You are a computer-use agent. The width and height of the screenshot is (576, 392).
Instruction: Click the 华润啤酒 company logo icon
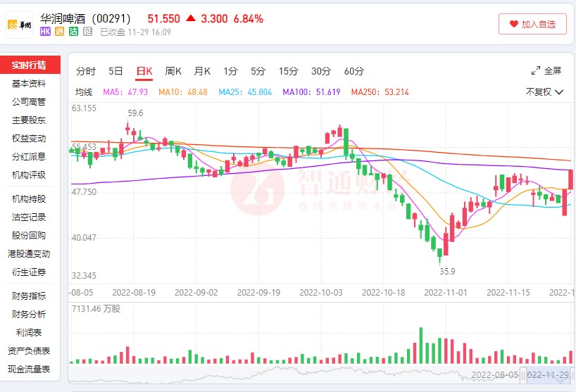pyautogui.click(x=19, y=25)
